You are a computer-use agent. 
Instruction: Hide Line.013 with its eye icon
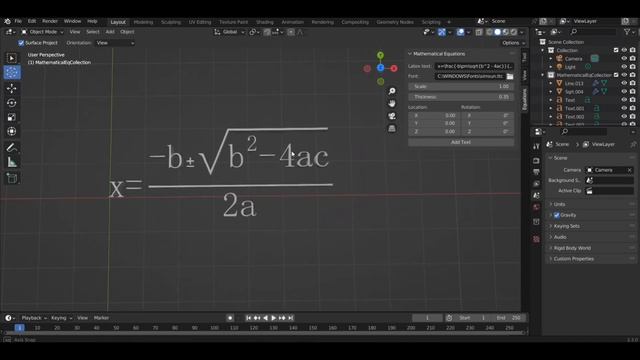pyautogui.click(x=624, y=83)
